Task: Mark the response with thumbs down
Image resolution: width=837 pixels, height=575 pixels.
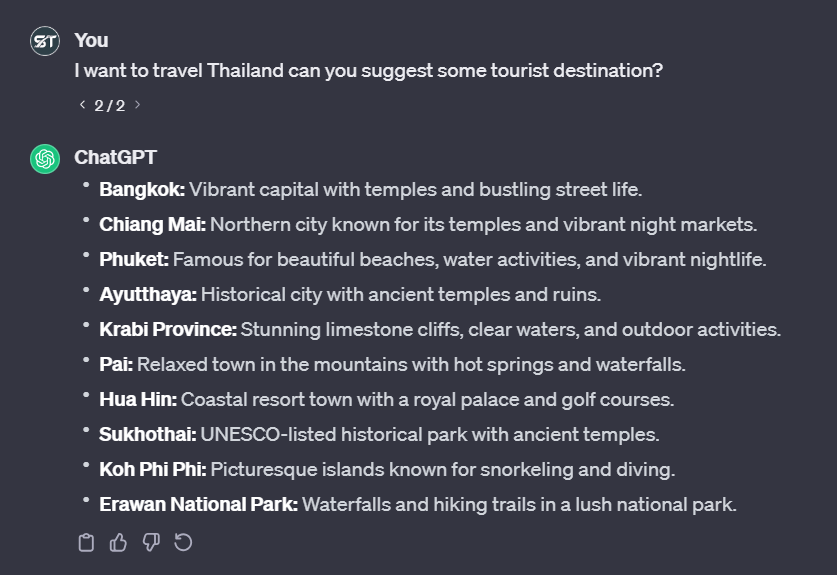Action: [x=151, y=542]
